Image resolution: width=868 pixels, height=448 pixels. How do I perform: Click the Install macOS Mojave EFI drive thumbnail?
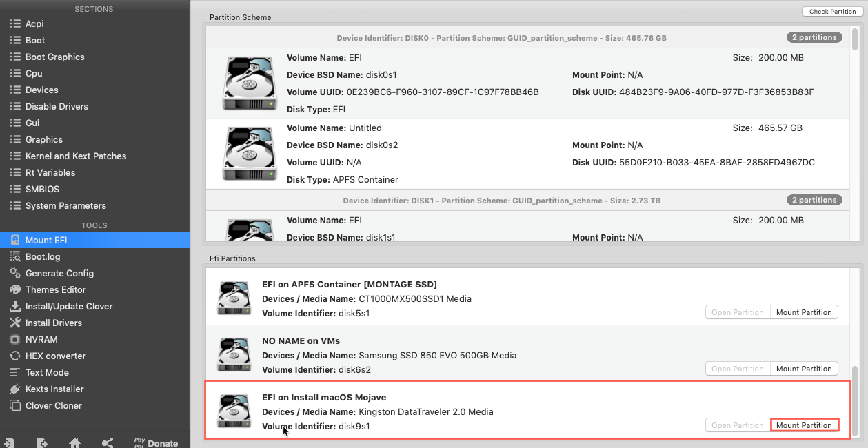pos(234,411)
